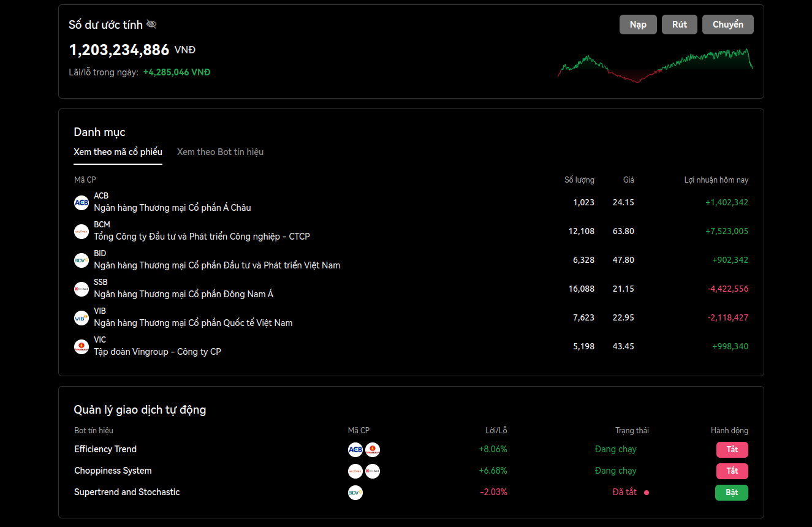This screenshot has height=527, width=812.
Task: Click total balance 1,203,234,886 VNĐ
Action: [x=132, y=50]
